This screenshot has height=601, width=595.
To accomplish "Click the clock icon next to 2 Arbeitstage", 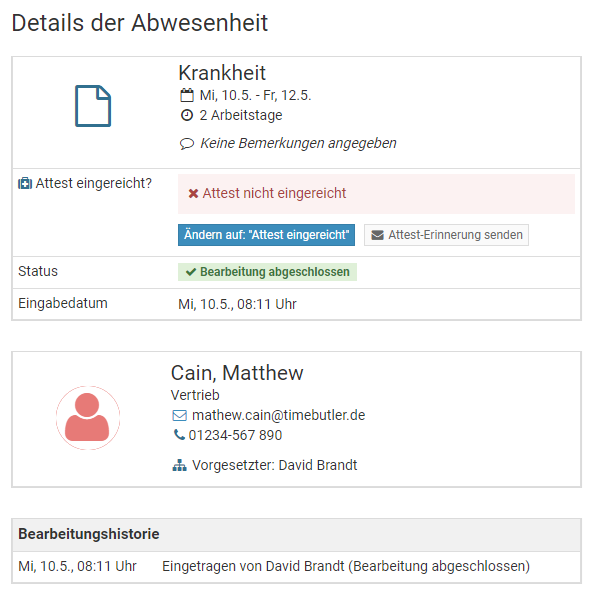I will click(x=187, y=115).
